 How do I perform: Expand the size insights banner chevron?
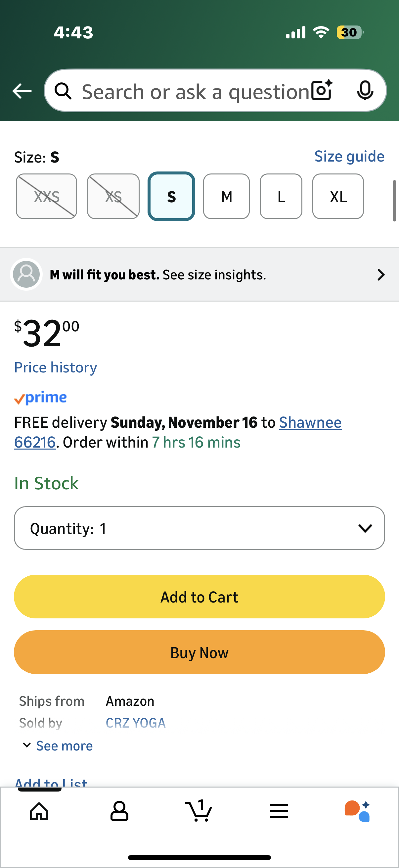pyautogui.click(x=381, y=275)
